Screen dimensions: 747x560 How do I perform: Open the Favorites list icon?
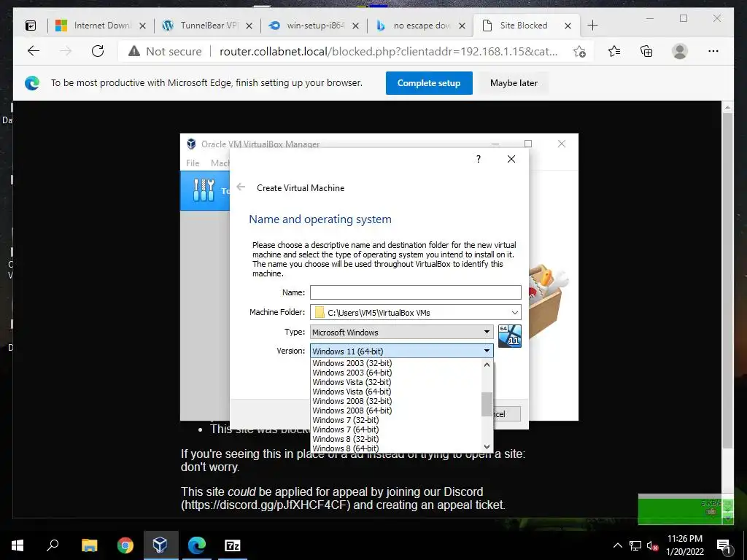[614, 51]
